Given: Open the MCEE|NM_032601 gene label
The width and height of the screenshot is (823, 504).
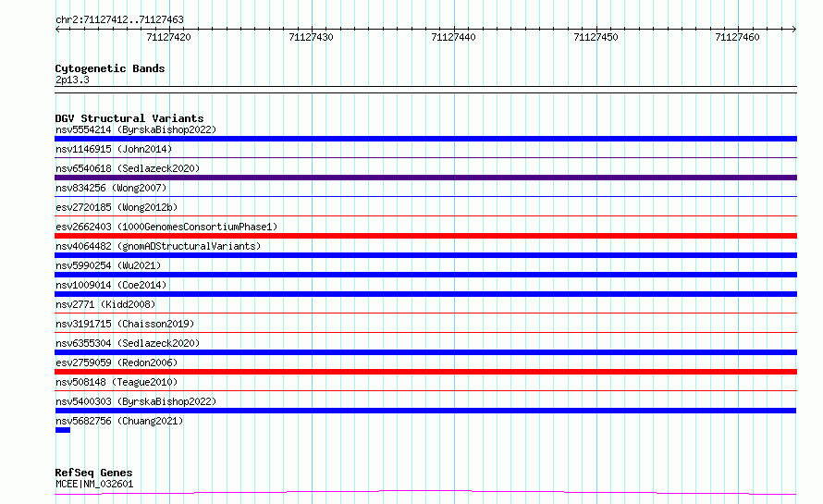Looking at the screenshot, I should tap(94, 484).
